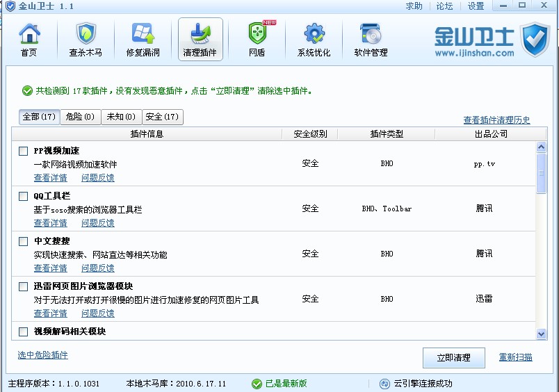The height and width of the screenshot is (392, 559).
Task: Open 查杀木马 trojan scan icon
Action: click(x=86, y=39)
